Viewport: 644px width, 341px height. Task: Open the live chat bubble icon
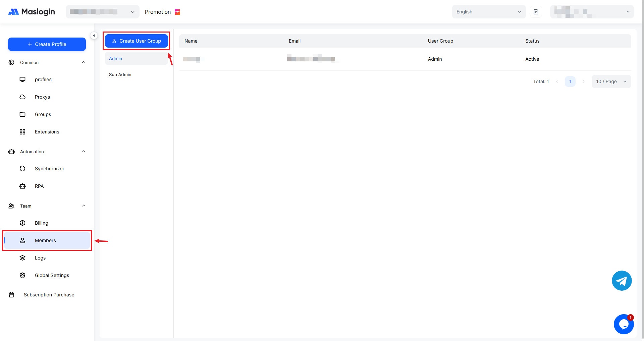tap(624, 324)
